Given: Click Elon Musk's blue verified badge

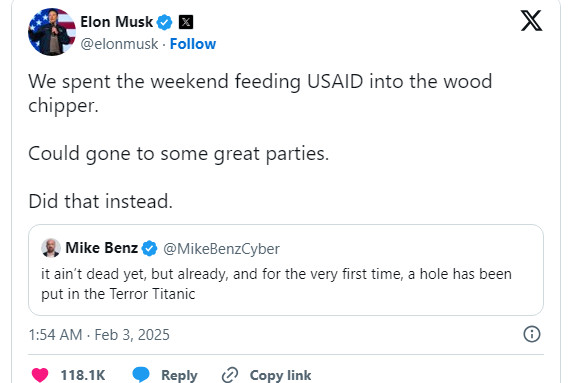Looking at the screenshot, I should coord(164,22).
